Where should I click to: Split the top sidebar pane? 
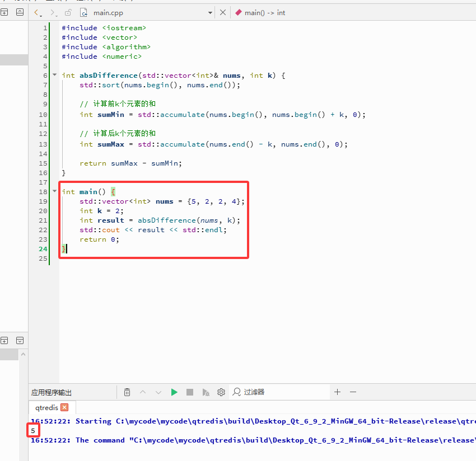(x=4, y=12)
